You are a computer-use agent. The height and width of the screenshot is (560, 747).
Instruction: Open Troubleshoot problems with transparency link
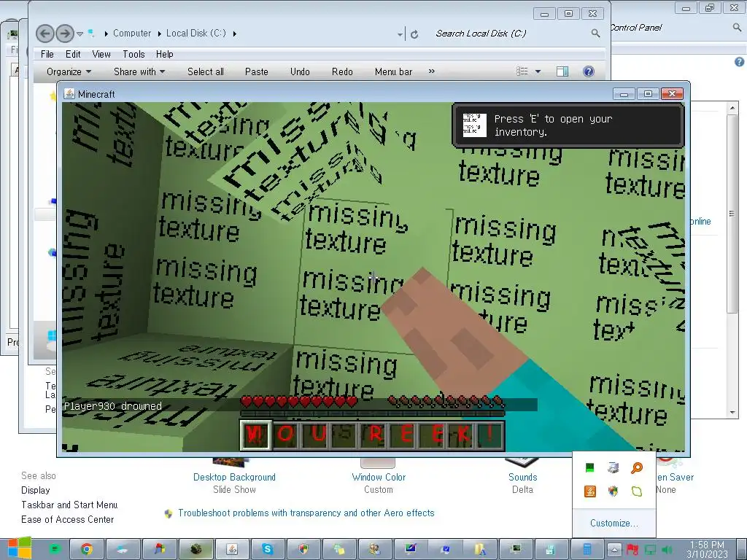pyautogui.click(x=306, y=513)
